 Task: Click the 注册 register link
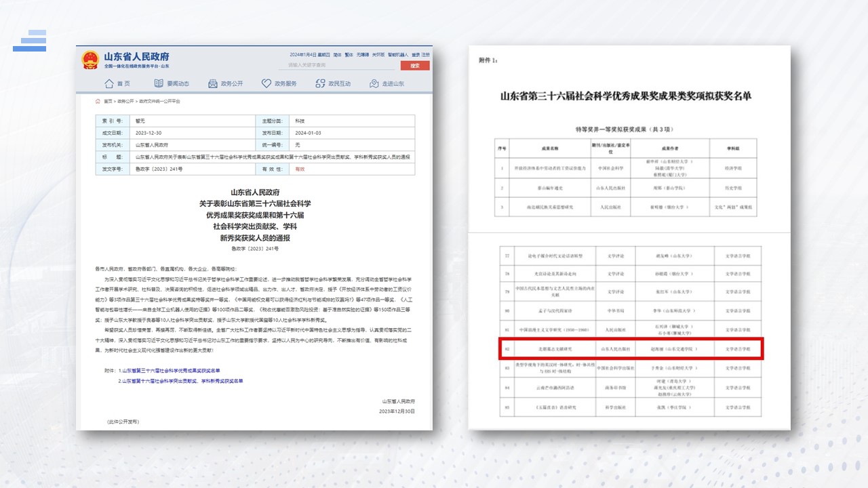click(426, 54)
